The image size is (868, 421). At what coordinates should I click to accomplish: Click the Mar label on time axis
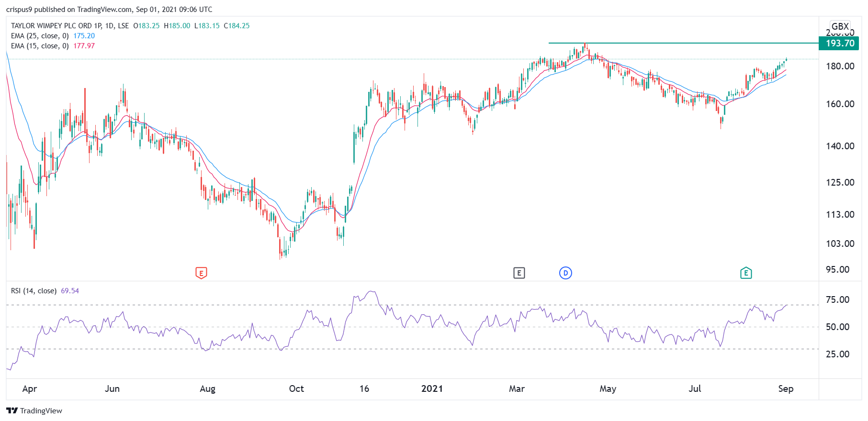(x=517, y=388)
